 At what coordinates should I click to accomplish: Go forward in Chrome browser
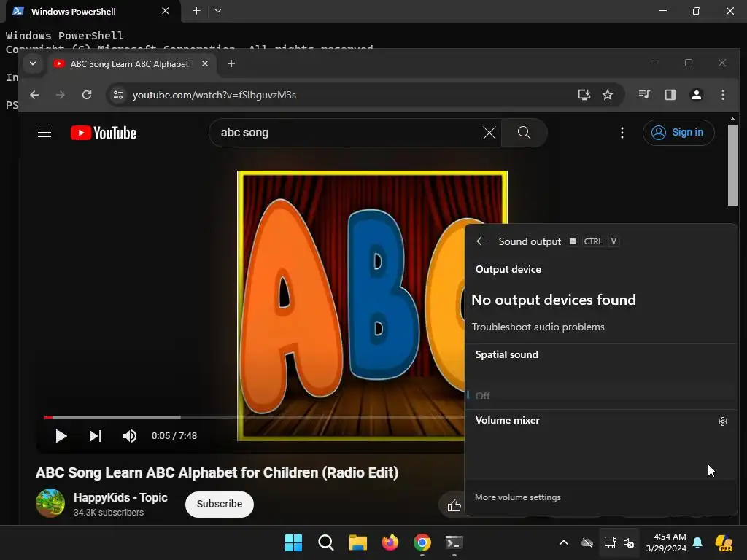[x=60, y=95]
